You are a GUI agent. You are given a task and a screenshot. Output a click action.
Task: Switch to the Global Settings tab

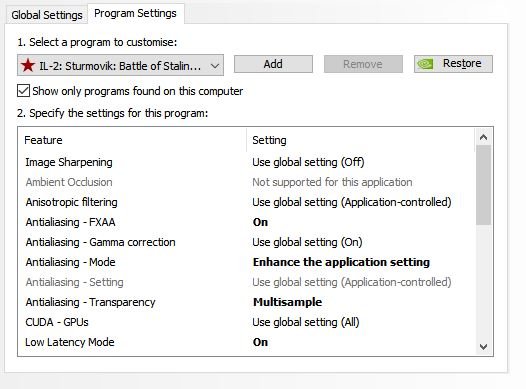point(47,15)
